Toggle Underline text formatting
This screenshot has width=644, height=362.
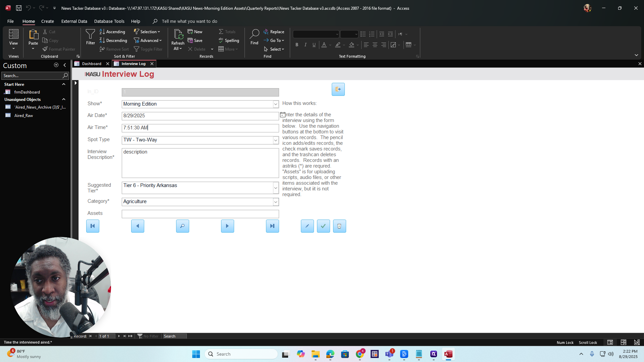314,45
